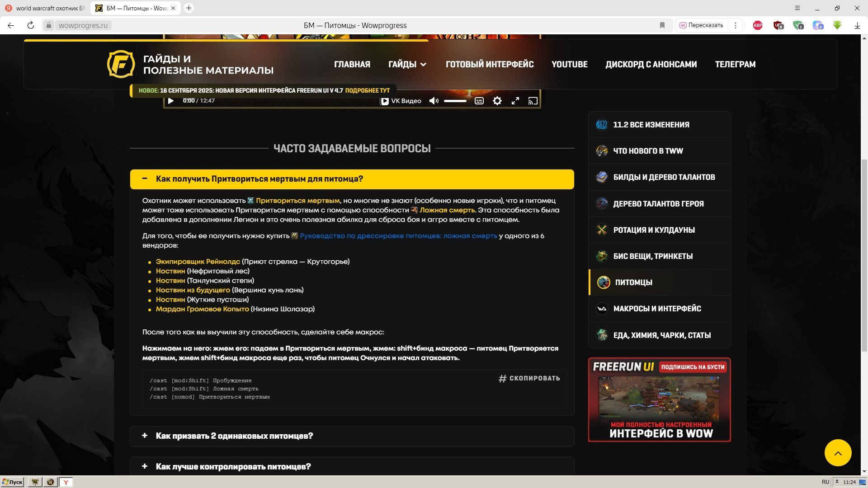The width and height of the screenshot is (868, 488).
Task: Expand 'Как лучше контролировать питомцев?'
Action: click(352, 466)
